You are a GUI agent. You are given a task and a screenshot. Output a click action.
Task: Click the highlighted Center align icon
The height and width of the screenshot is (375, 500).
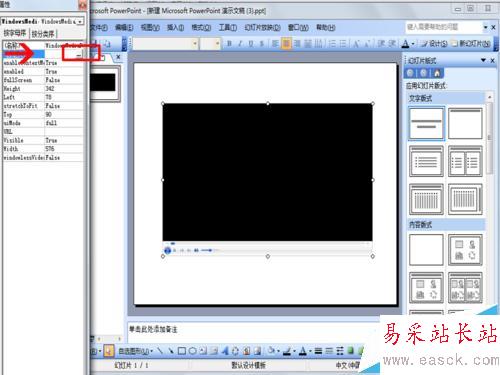286,44
